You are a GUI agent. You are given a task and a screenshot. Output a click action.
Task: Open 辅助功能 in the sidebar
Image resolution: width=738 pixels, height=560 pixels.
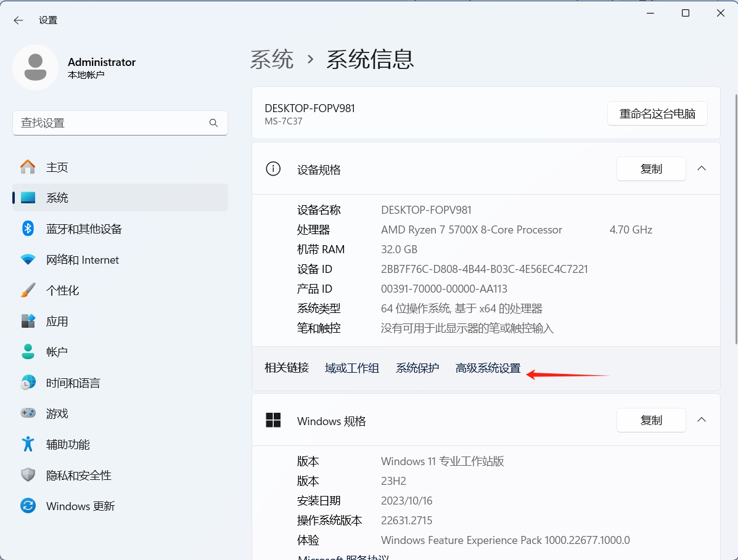pos(68,444)
